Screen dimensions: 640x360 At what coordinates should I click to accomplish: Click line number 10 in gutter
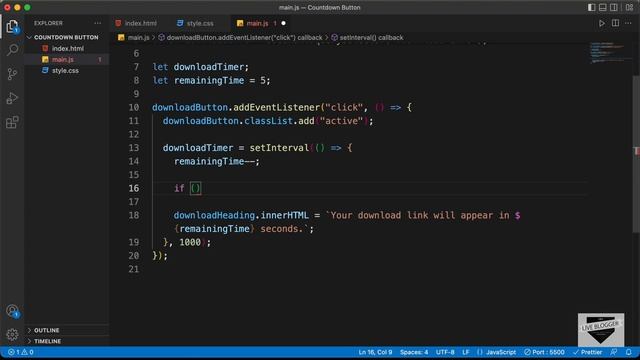coord(134,107)
